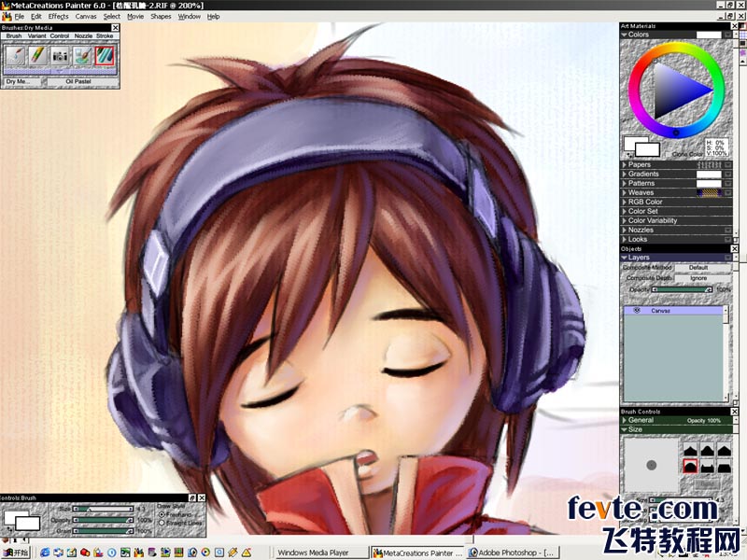Collapse the Layers section
Image resolution: width=747 pixels, height=560 pixels.
click(625, 258)
